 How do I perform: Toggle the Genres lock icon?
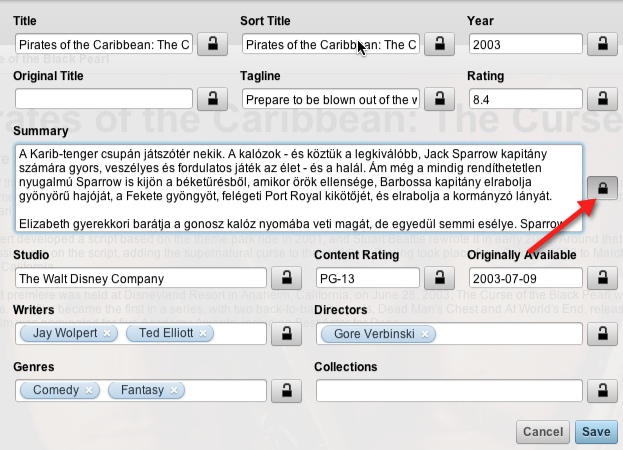[286, 391]
